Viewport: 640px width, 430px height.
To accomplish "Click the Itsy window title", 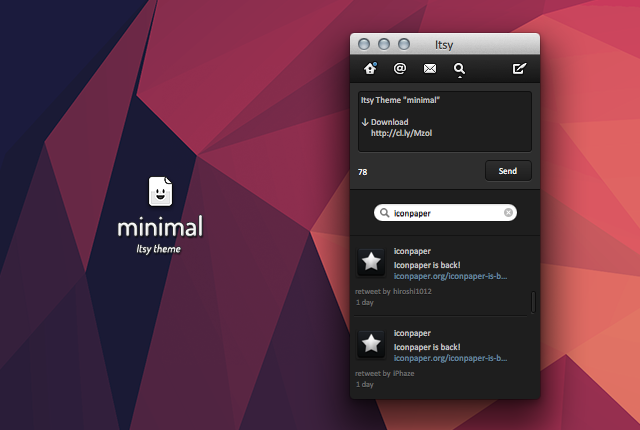I will [x=444, y=44].
